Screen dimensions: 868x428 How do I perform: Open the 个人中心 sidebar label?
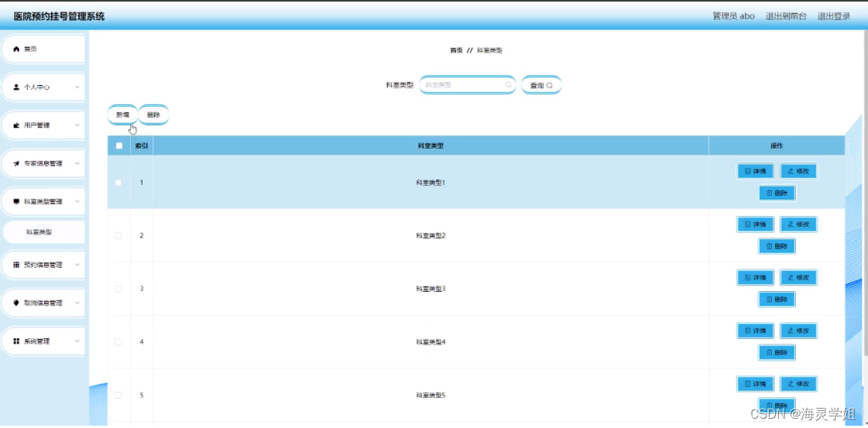pyautogui.click(x=37, y=87)
